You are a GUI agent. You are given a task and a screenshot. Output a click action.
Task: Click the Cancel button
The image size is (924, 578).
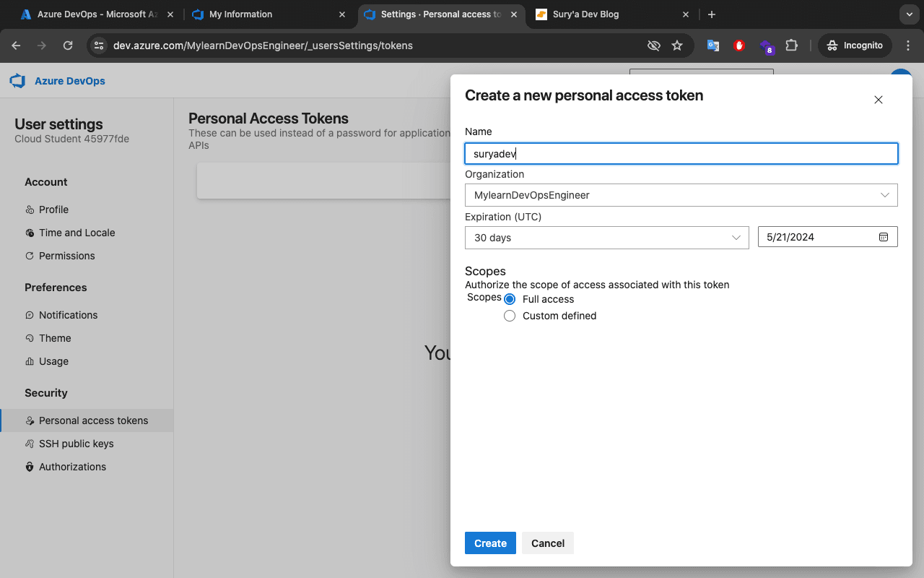coord(548,543)
